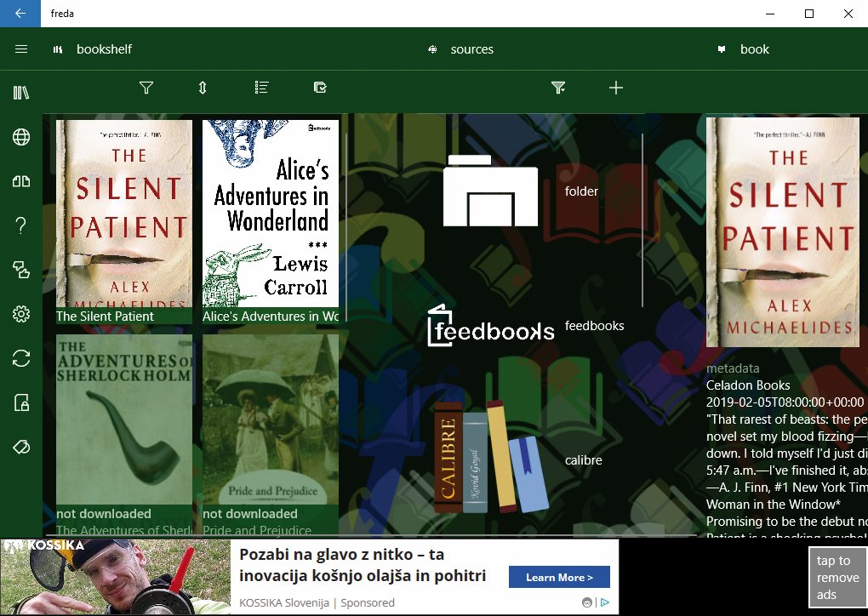The image size is (868, 616).
Task: Click 'tap to remove ads' button
Action: [x=837, y=577]
